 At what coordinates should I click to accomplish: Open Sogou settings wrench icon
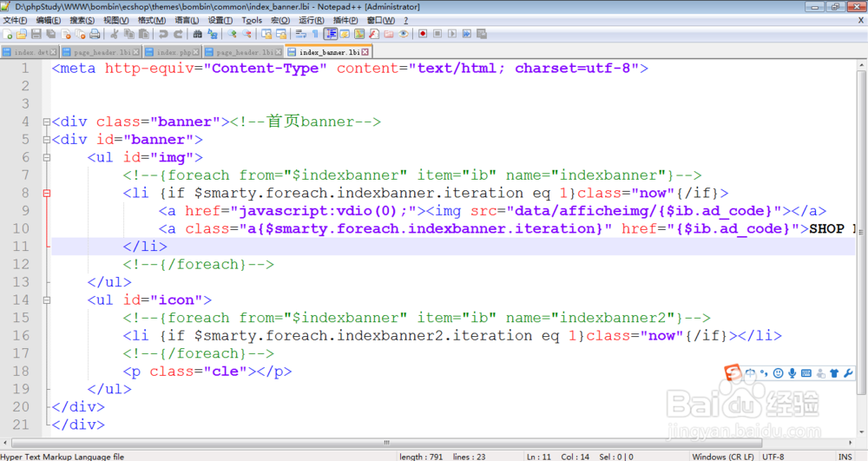(x=848, y=373)
